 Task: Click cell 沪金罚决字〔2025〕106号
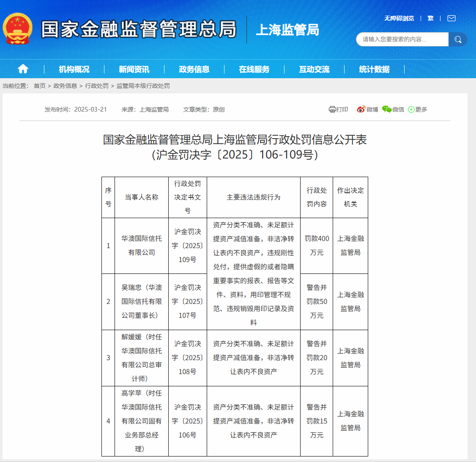188,421
